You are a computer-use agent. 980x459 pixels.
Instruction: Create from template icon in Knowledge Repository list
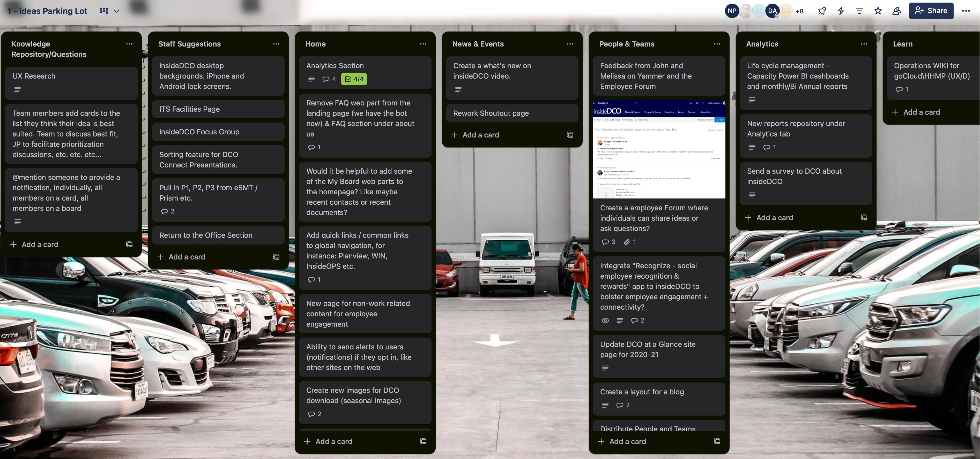129,244
